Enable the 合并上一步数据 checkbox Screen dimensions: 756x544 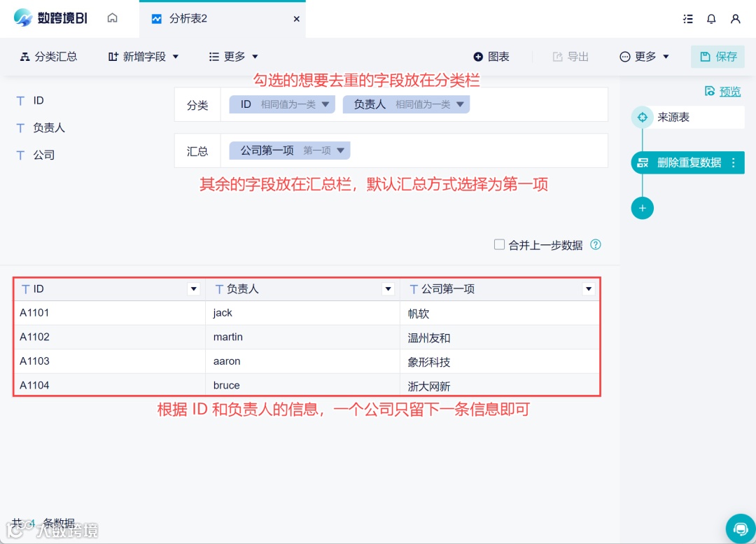[x=500, y=244]
